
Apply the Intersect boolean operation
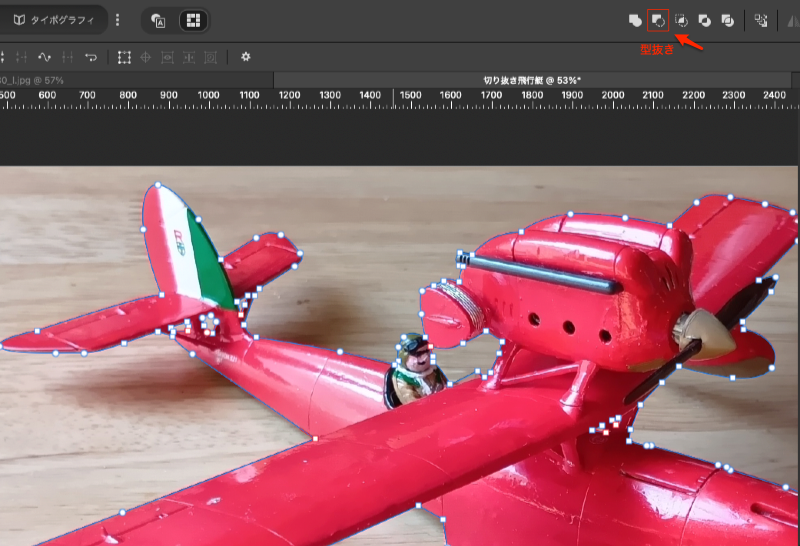click(x=681, y=20)
